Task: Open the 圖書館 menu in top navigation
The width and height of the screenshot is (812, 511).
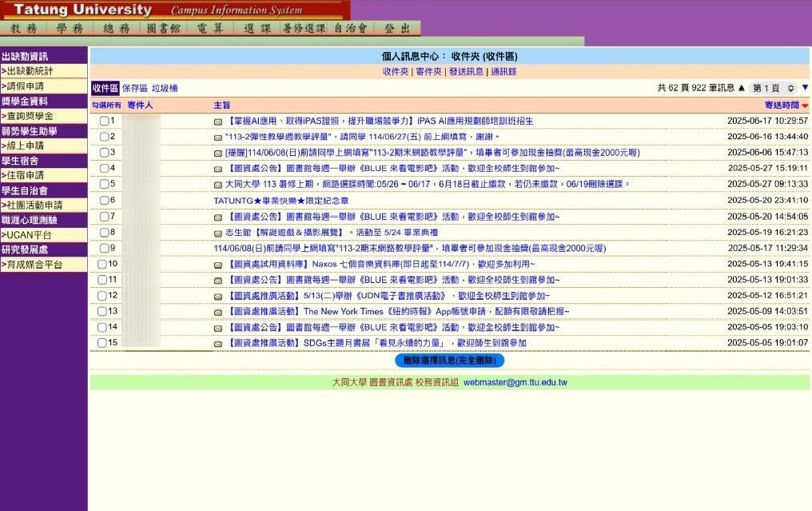Action: (164, 28)
